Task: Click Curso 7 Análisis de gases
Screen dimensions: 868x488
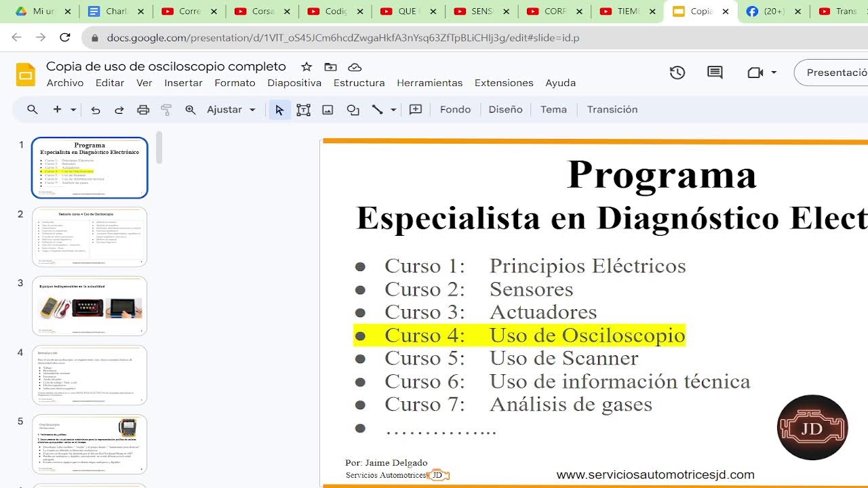Action: [x=518, y=405]
